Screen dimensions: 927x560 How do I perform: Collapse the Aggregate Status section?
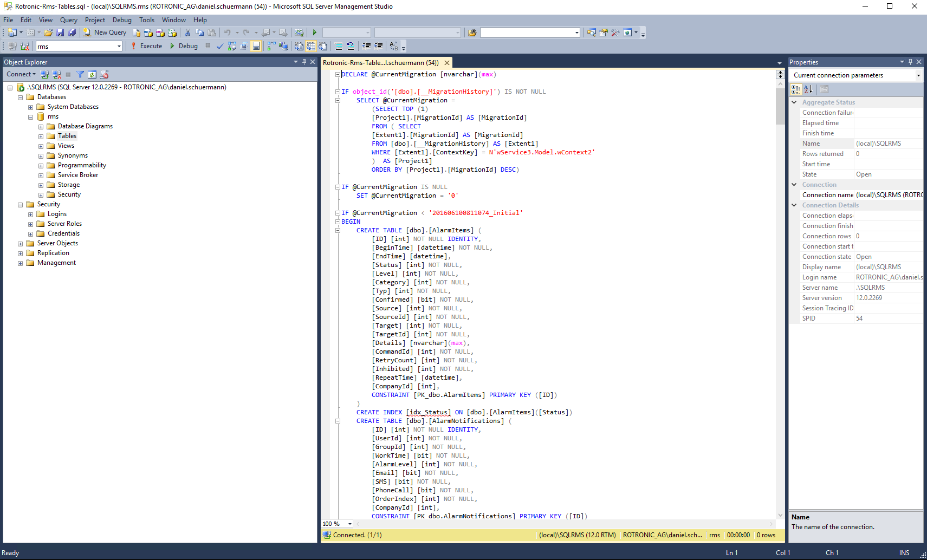pos(794,102)
